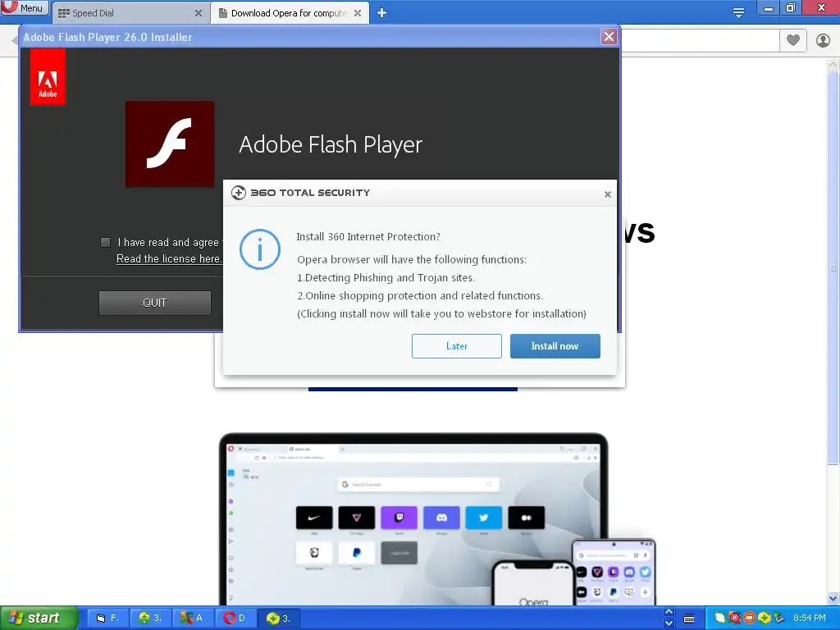Click the heart bookmark icon
This screenshot has height=630, width=840.
(793, 39)
